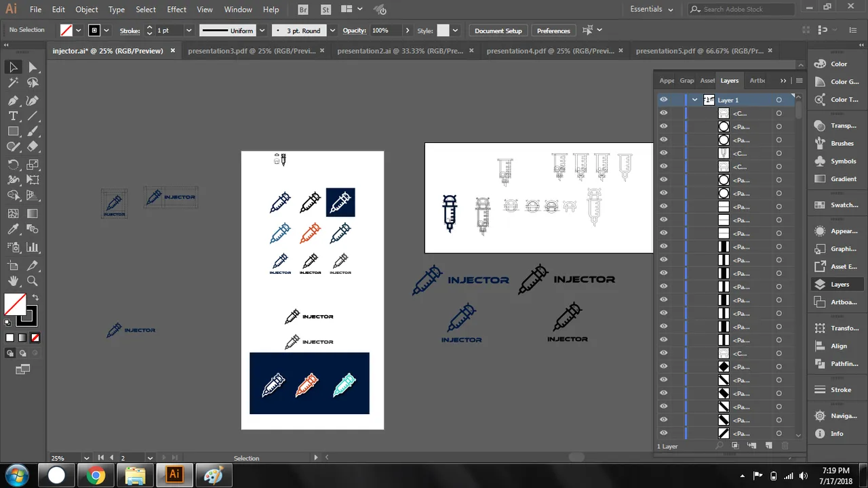Select the Gradient tool in toolbar
Image resolution: width=868 pixels, height=488 pixels.
tap(33, 213)
